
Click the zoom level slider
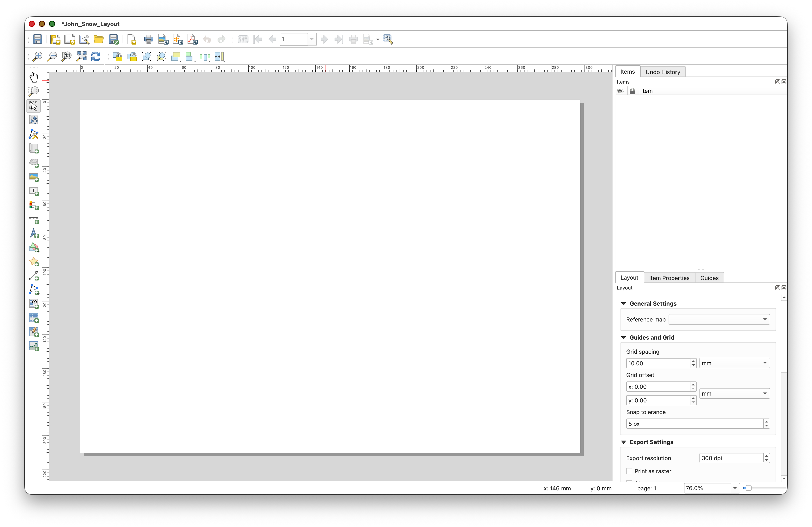pyautogui.click(x=764, y=488)
